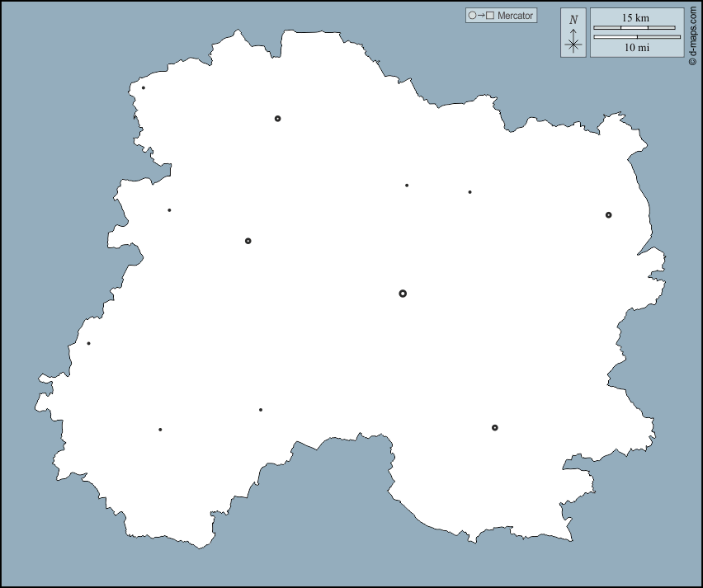Select the ring marker west of center

point(248,241)
